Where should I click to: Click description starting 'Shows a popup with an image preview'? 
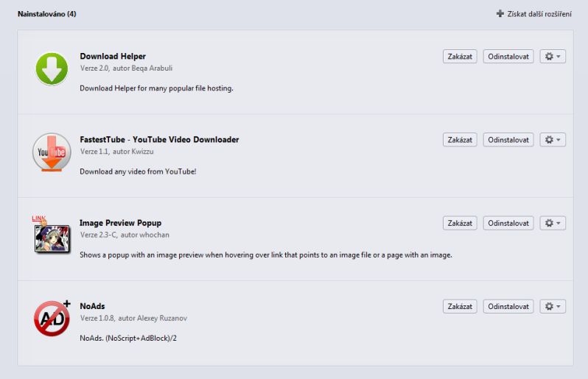pyautogui.click(x=266, y=255)
